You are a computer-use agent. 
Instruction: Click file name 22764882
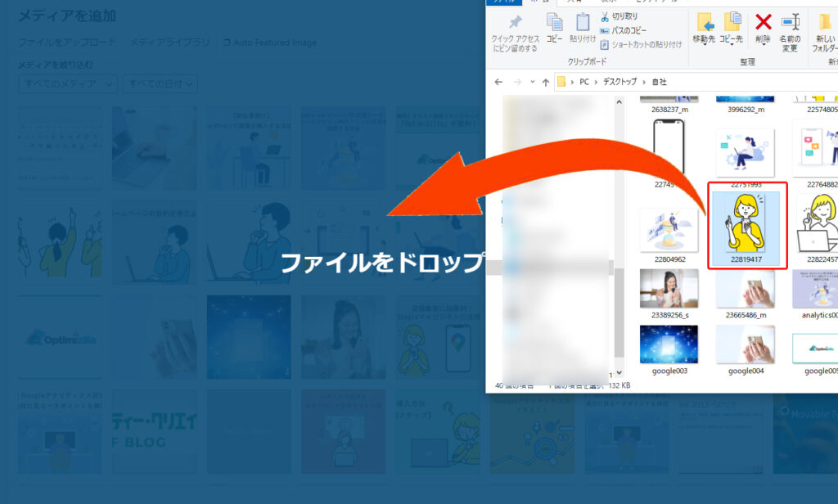pyautogui.click(x=822, y=184)
